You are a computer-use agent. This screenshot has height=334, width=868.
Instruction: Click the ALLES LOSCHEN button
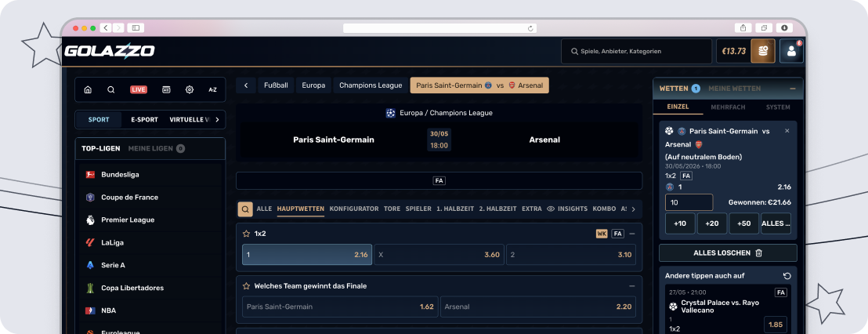point(728,252)
